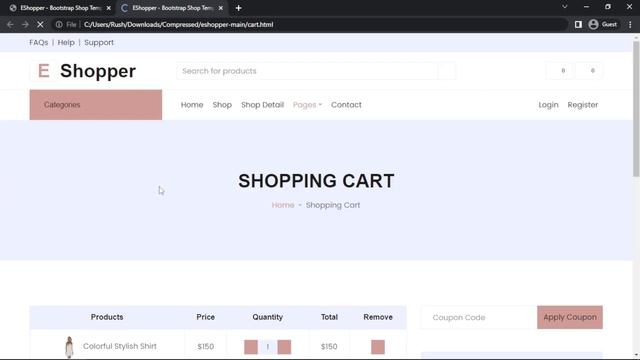Select the Price column header
Viewport: 640px width, 360px height.
(205, 317)
